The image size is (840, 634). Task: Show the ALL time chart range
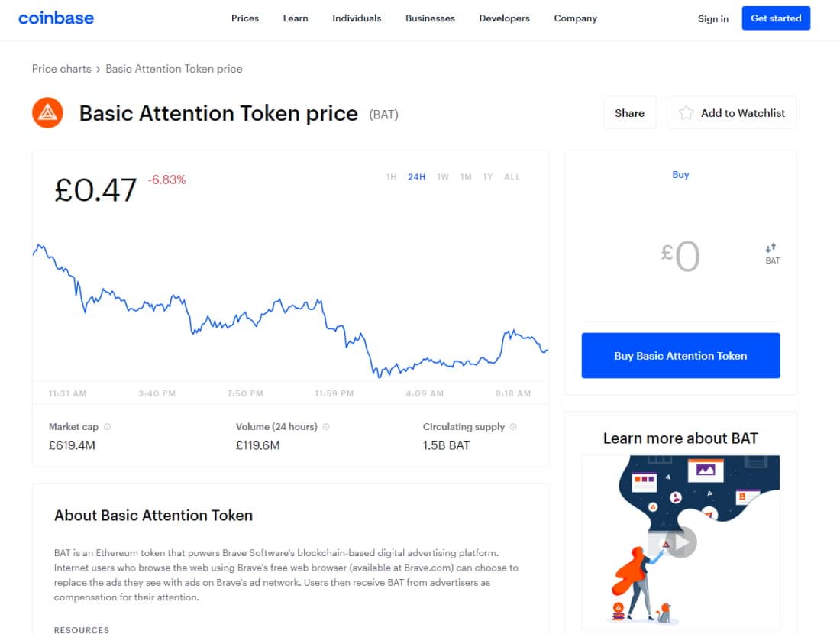512,177
